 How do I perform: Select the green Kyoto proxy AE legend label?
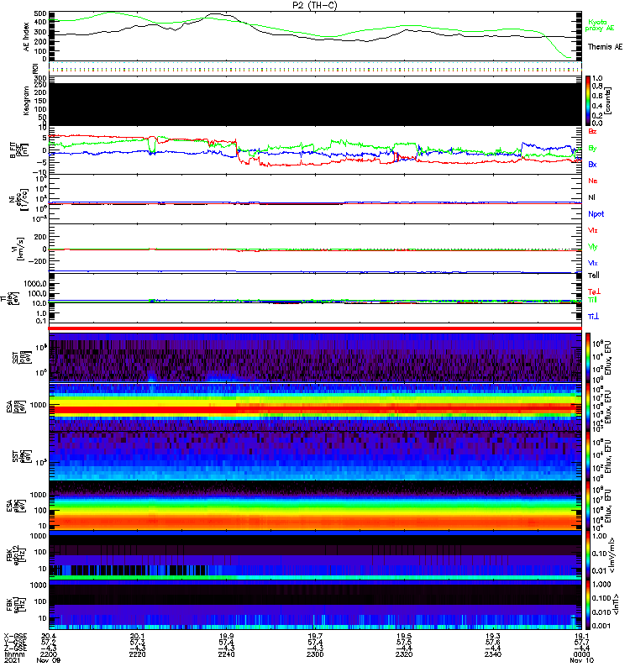(x=599, y=25)
